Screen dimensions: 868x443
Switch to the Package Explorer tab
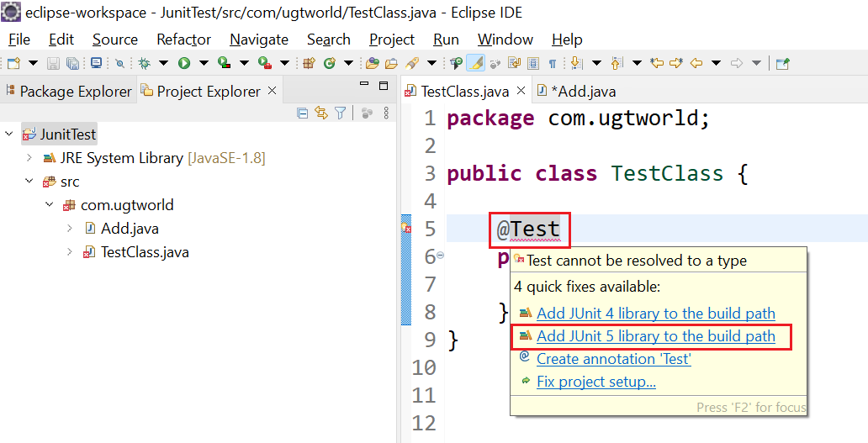point(69,92)
